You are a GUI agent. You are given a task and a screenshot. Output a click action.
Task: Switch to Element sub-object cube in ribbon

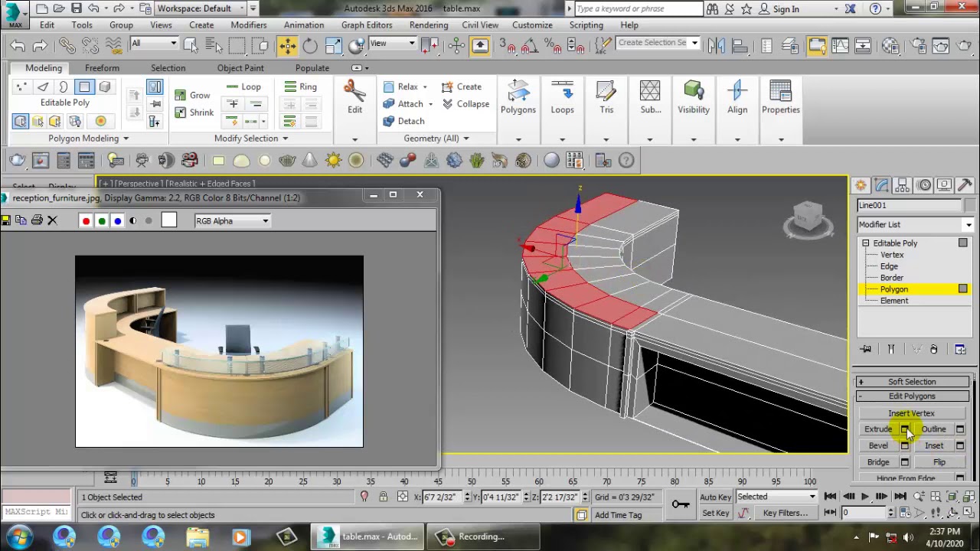click(105, 87)
